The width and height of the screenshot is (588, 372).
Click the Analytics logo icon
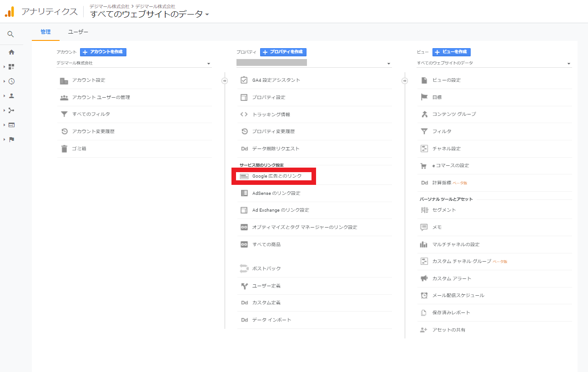[9, 11]
